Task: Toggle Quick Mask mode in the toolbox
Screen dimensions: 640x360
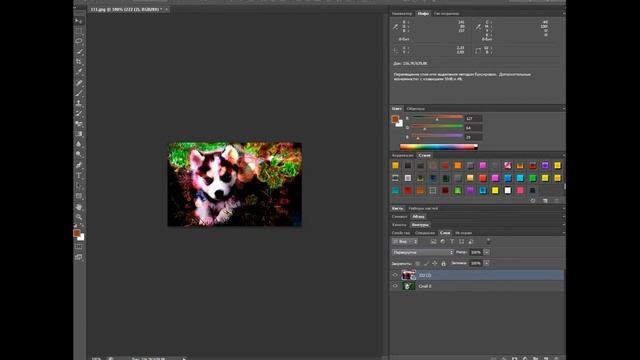Action: tap(79, 247)
